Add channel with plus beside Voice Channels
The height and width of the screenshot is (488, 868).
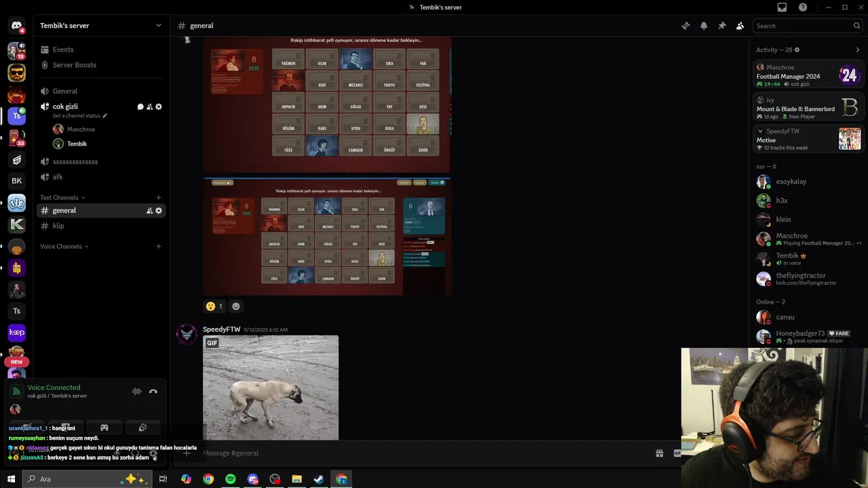159,247
